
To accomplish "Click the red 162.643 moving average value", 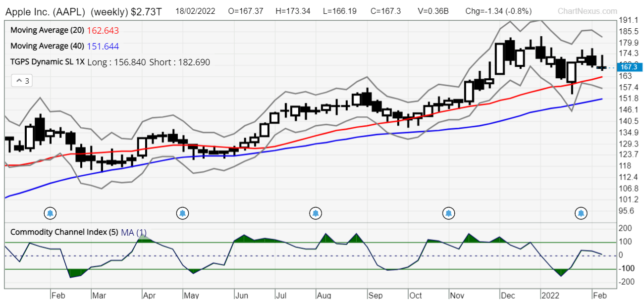I will pos(103,30).
